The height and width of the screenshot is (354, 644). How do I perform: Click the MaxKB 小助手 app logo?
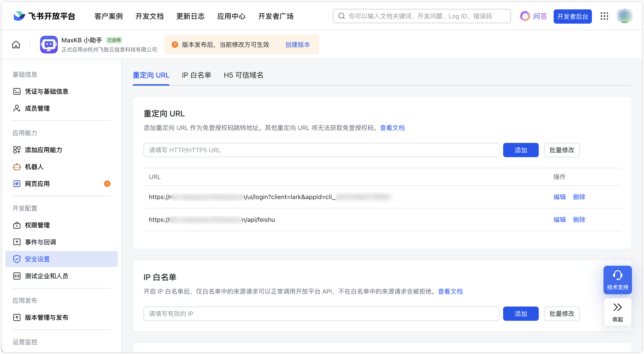click(49, 44)
